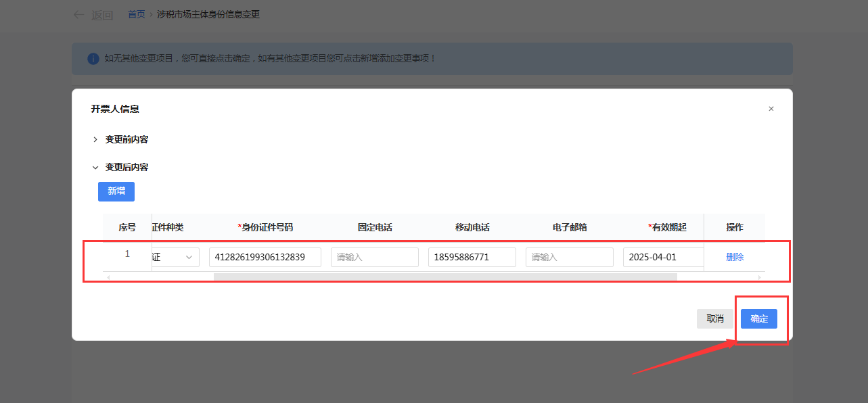Image resolution: width=868 pixels, height=403 pixels.
Task: Click the 移动电话 field showing 18595886771
Action: (472, 257)
